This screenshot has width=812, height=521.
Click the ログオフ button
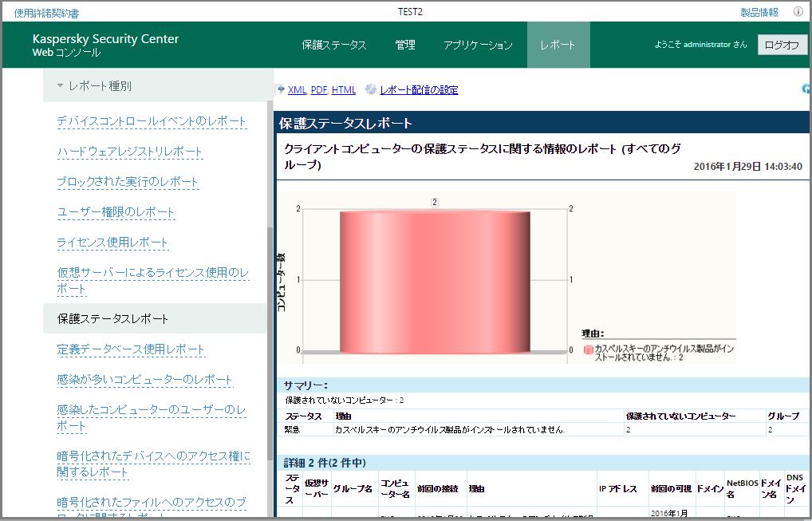click(782, 45)
